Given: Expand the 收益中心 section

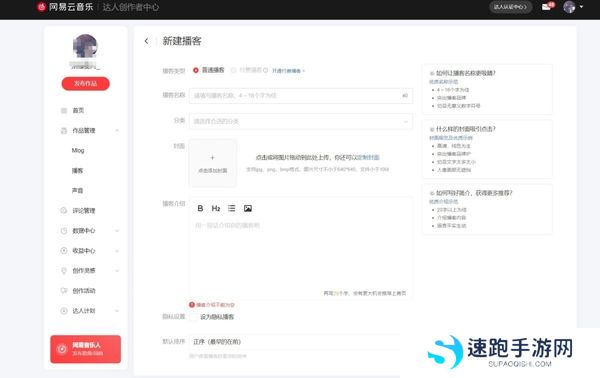Looking at the screenshot, I should click(117, 251).
